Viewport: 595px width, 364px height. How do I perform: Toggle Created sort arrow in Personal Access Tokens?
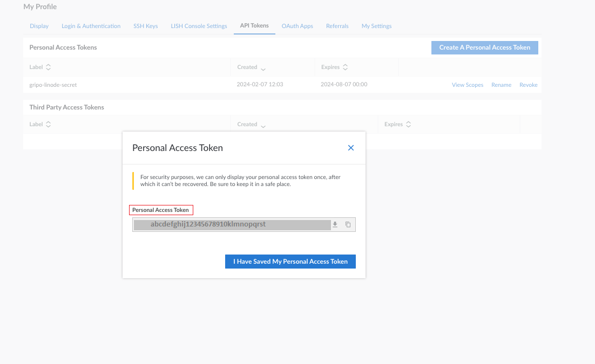click(263, 68)
